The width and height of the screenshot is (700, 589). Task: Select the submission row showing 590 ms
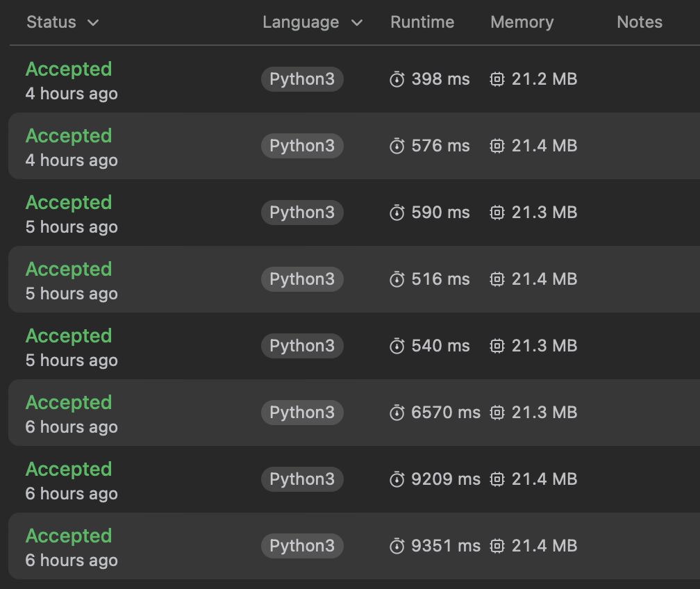click(x=354, y=213)
